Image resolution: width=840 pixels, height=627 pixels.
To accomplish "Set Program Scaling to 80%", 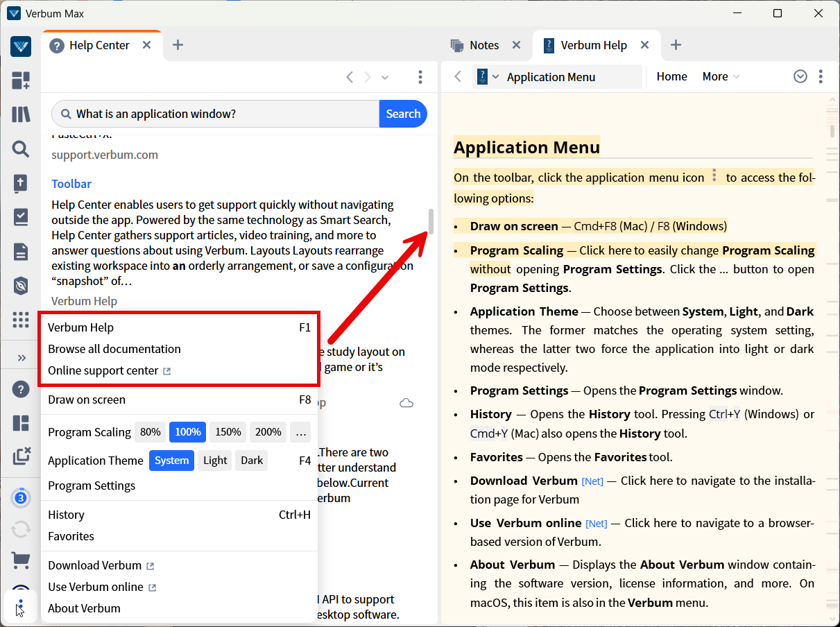I will (151, 432).
